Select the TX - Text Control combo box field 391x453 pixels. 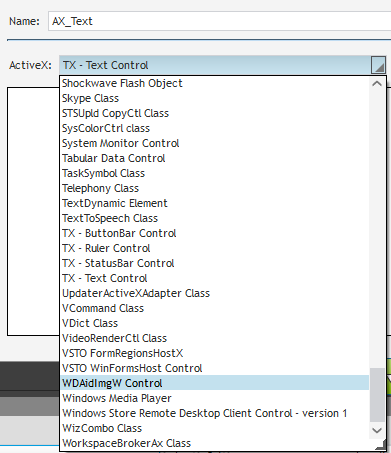[x=215, y=65]
